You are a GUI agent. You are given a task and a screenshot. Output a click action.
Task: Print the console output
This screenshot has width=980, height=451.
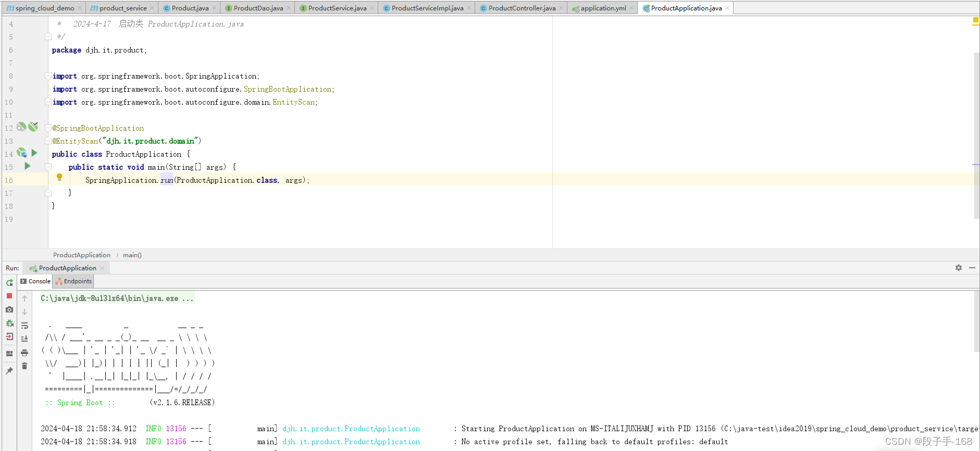coord(24,353)
